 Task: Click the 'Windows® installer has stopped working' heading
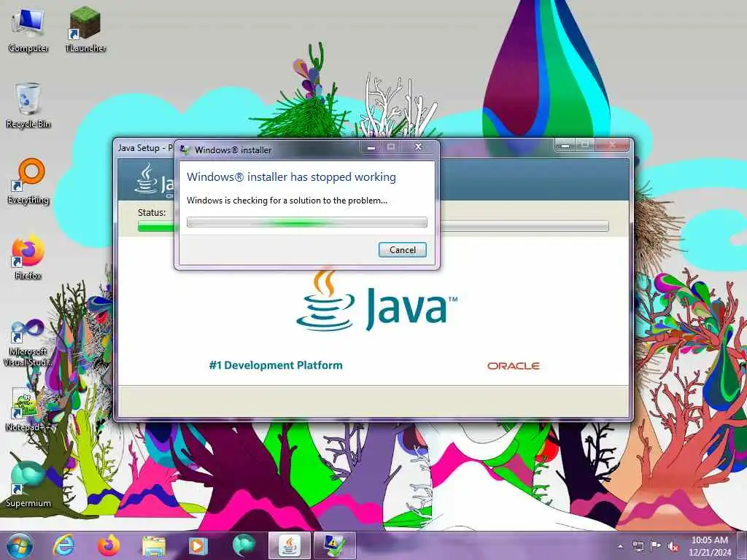[291, 177]
